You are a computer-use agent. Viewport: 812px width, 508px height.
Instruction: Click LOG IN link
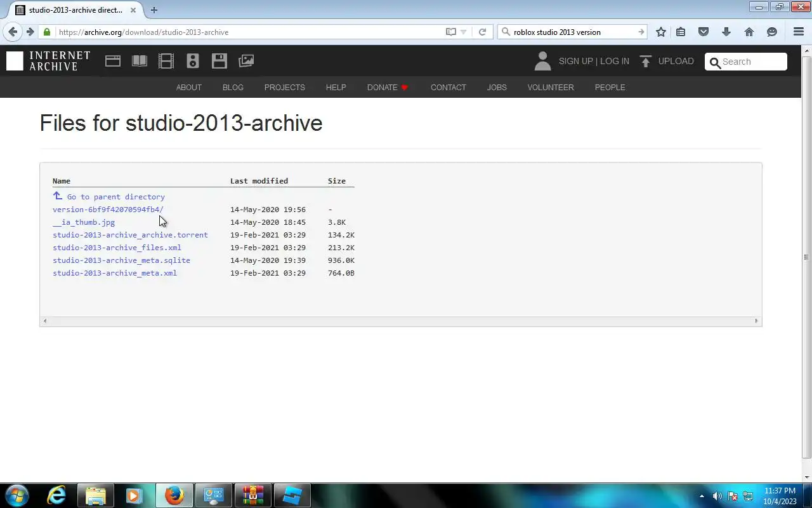pyautogui.click(x=615, y=62)
